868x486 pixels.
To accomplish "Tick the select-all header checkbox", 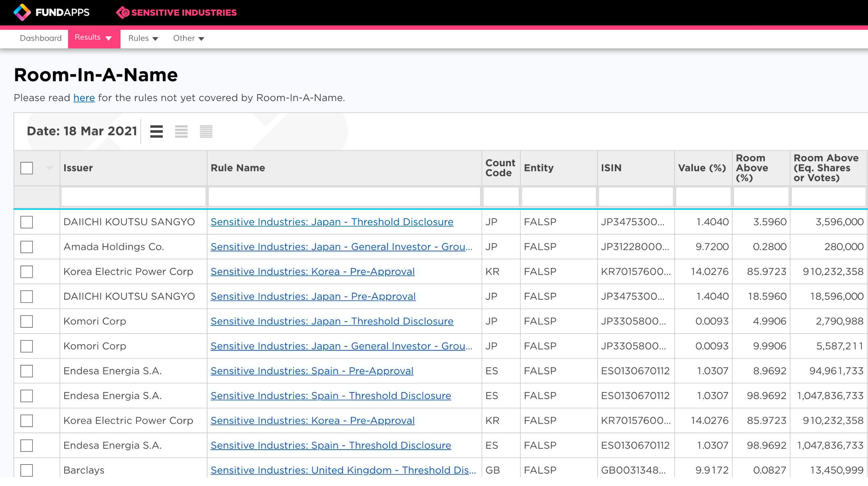I will click(x=27, y=168).
